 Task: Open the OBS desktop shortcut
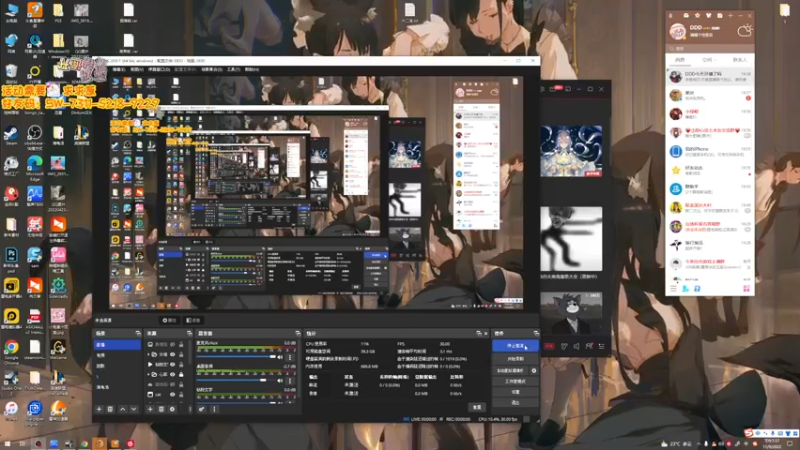pos(35,136)
